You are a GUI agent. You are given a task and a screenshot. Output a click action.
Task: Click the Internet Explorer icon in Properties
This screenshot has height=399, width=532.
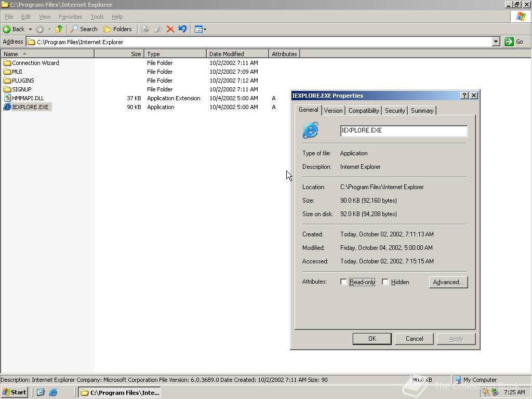tap(311, 130)
